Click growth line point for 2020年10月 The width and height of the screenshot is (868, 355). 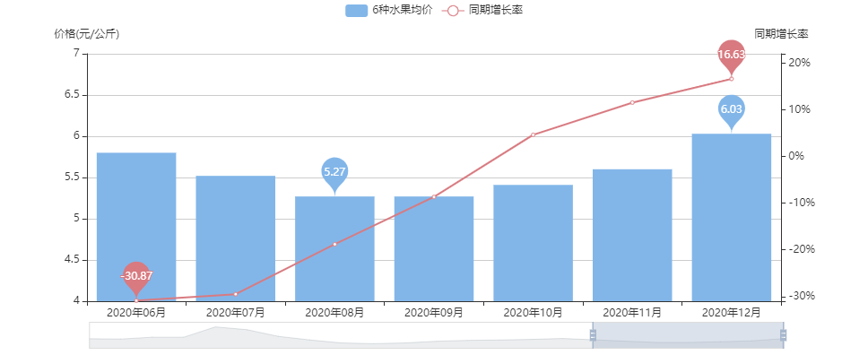click(x=533, y=134)
